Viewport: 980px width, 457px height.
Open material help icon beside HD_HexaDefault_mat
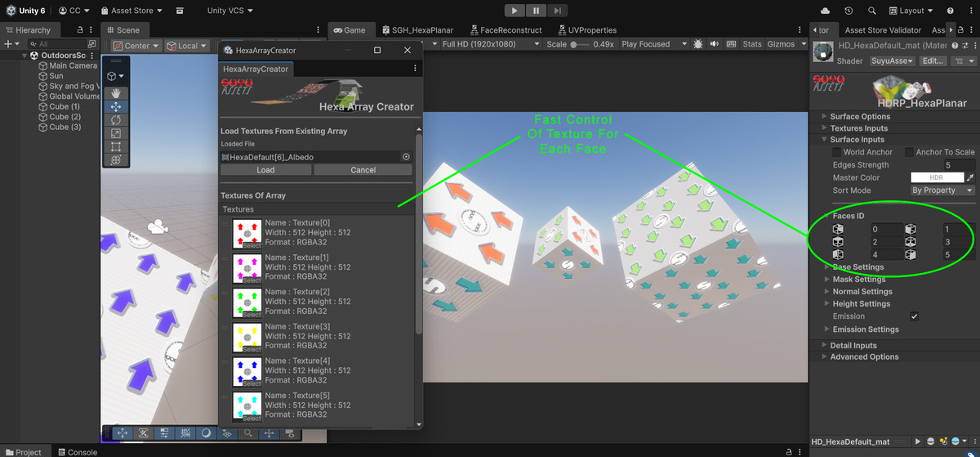pos(953,45)
